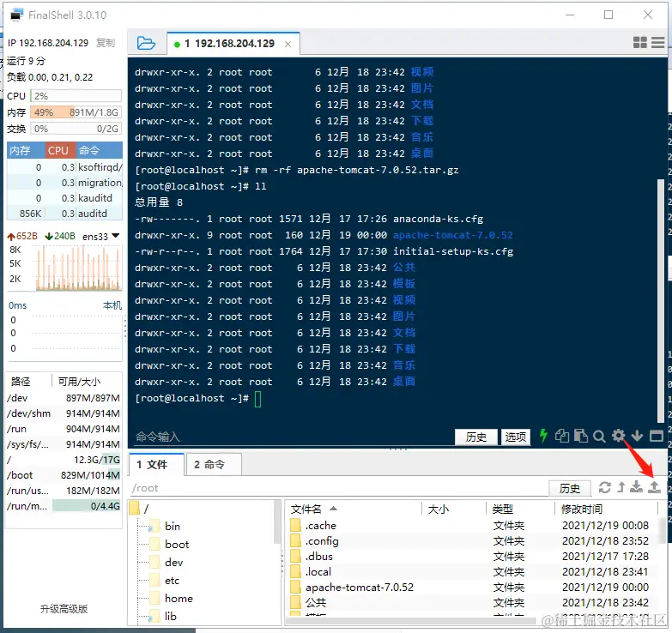Sort processes by 命令 tab
Viewport: 672px width, 633px height.
(100, 150)
